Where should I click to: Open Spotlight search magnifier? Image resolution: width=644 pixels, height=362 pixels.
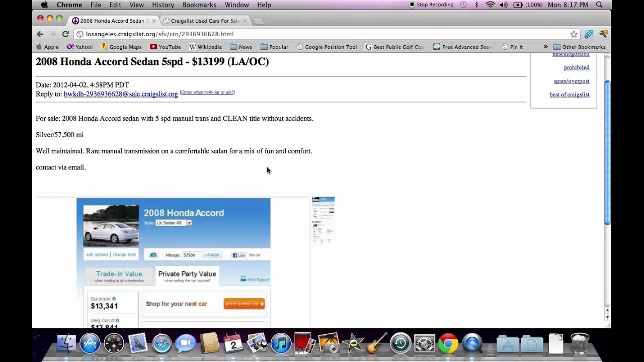[599, 5]
